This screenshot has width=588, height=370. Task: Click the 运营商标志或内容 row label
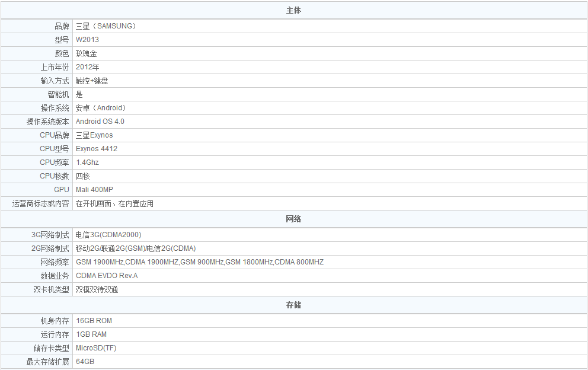tap(40, 203)
